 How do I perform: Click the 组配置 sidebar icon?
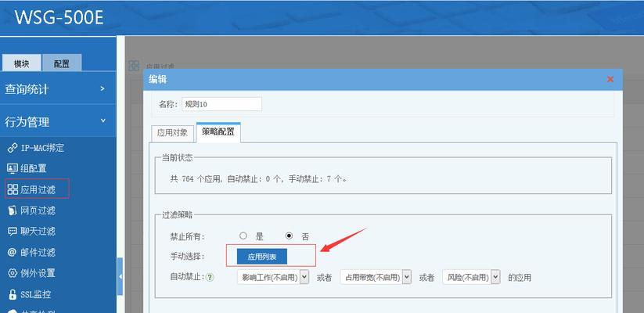click(x=13, y=168)
